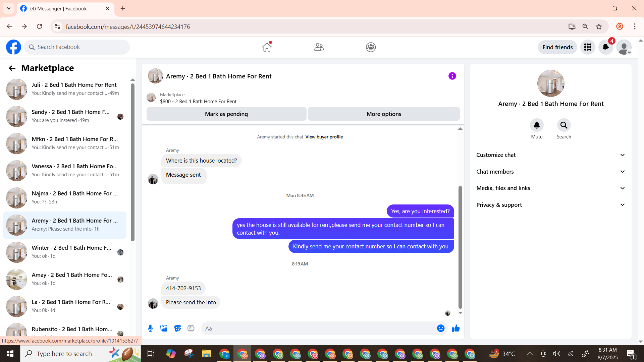Viewport: 644px width, 362px height.
Task: Select the Mfkn conversation
Action: [x=65, y=143]
